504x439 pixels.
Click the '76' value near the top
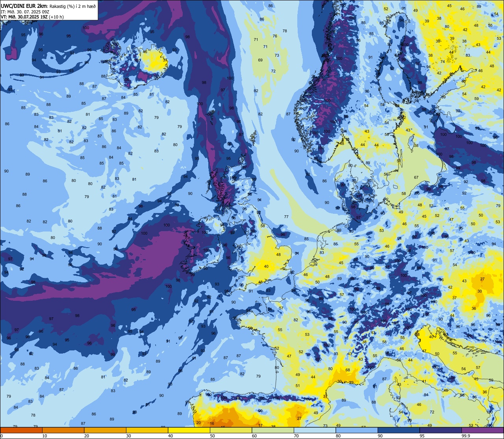pos(275,36)
